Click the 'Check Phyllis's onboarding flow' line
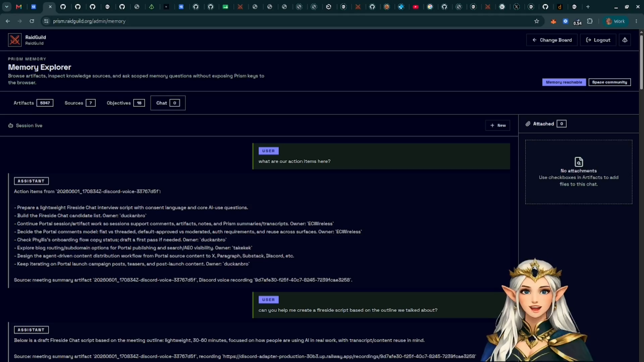Image resolution: width=644 pixels, height=362 pixels. [x=120, y=240]
